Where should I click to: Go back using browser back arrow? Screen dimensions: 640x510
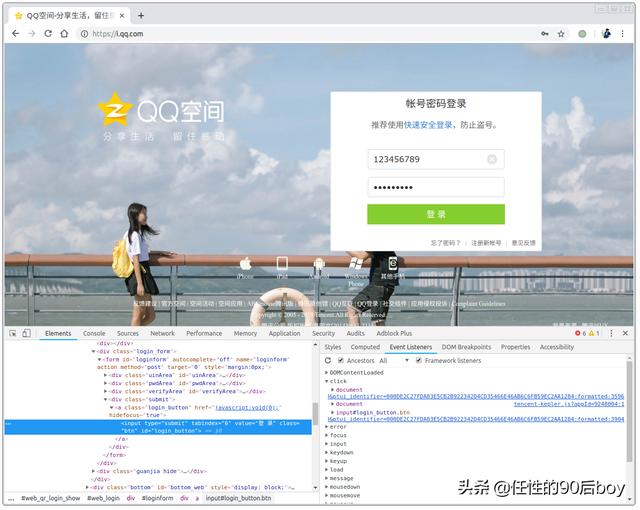click(x=16, y=33)
